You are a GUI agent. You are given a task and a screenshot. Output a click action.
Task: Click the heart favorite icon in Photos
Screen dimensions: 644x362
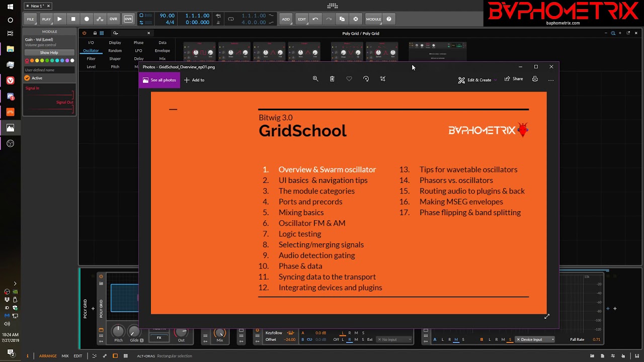(x=349, y=79)
